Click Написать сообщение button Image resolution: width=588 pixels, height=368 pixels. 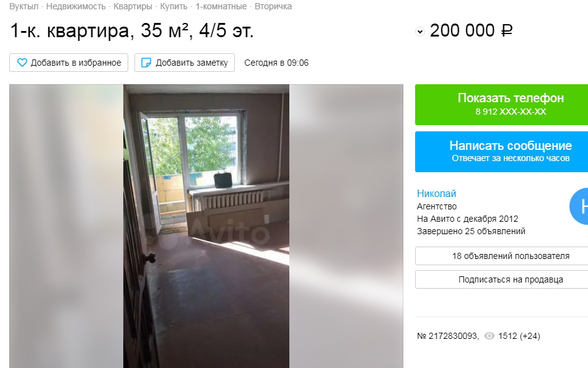click(501, 152)
